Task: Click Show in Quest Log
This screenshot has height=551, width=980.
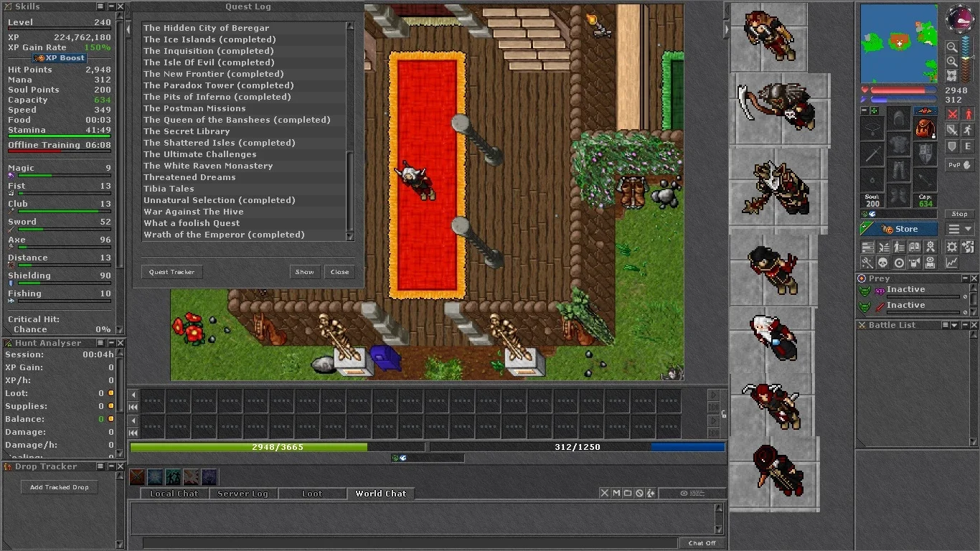Action: (305, 272)
